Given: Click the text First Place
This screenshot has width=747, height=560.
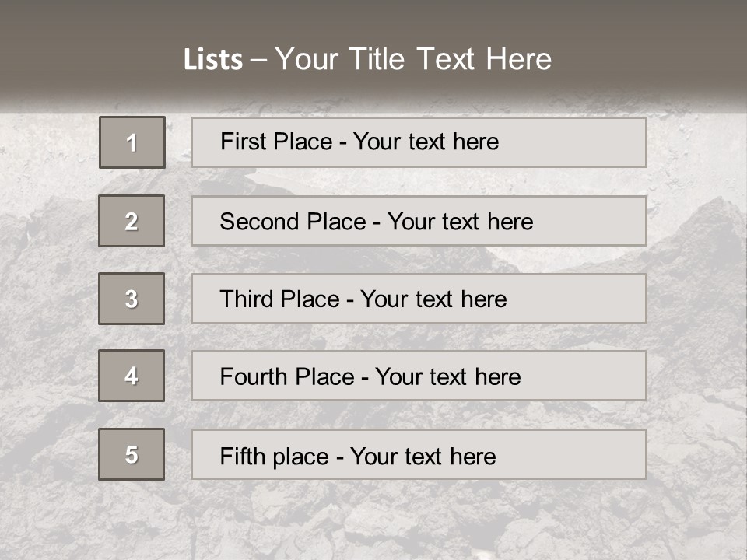Looking at the screenshot, I should point(276,142).
